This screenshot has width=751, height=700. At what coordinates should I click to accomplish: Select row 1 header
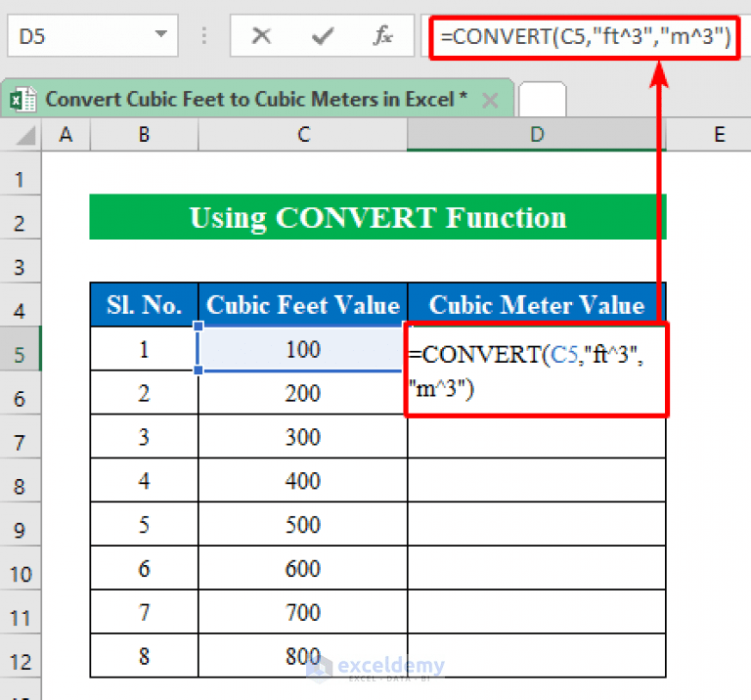click(21, 173)
